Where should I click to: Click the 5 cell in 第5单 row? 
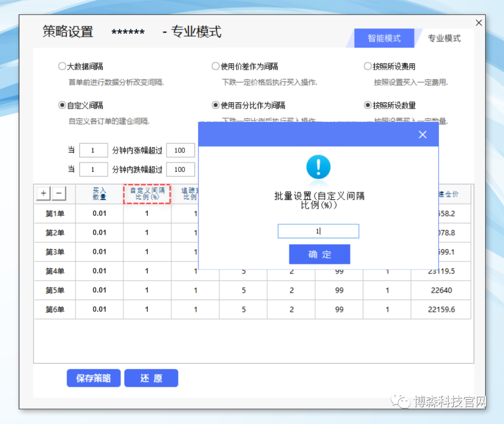pos(244,290)
